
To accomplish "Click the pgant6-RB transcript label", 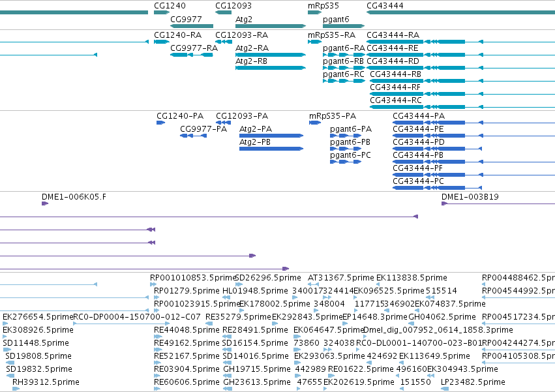I will coord(343,61).
